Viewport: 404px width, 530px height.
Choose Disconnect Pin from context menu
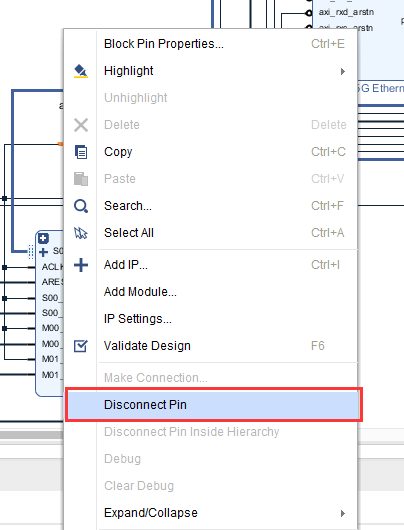point(214,405)
